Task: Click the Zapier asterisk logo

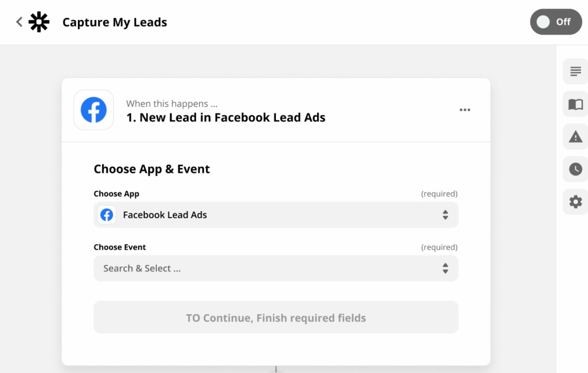Action: [x=39, y=22]
